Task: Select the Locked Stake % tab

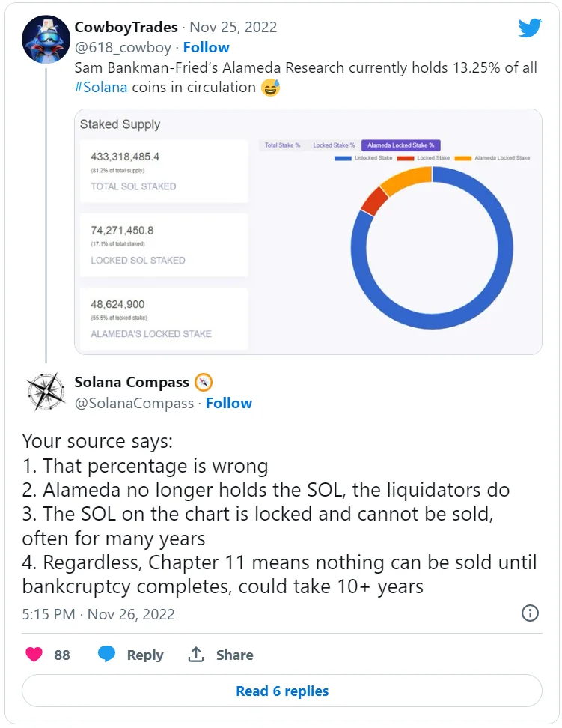Action: [x=334, y=145]
